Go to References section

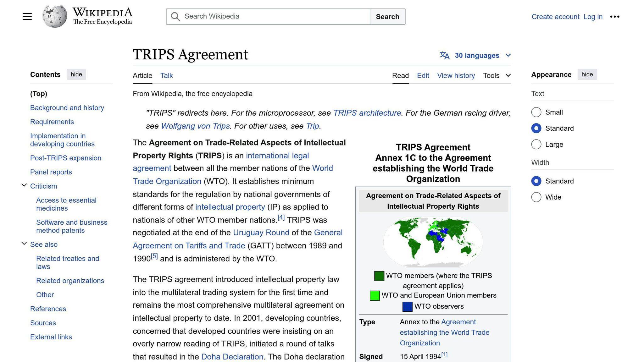point(48,309)
